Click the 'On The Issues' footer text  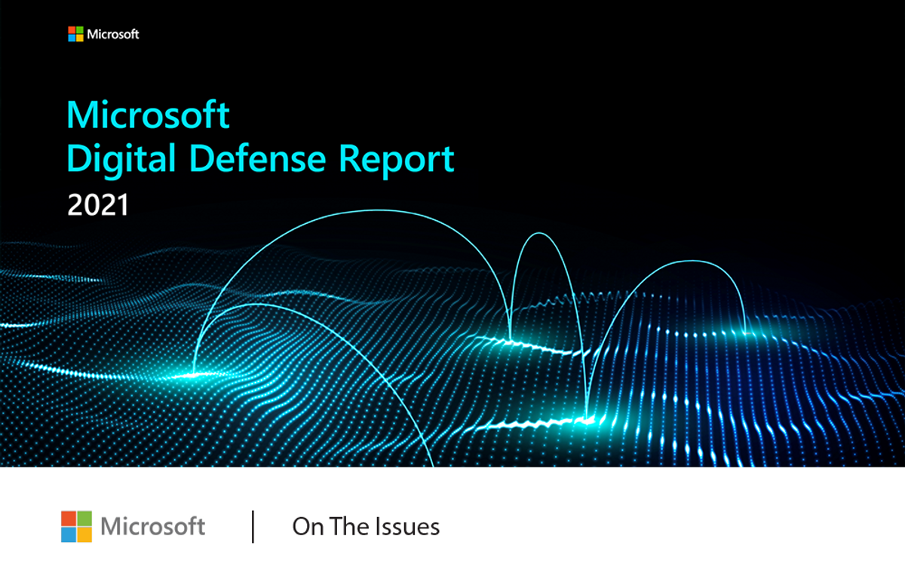pos(366,526)
